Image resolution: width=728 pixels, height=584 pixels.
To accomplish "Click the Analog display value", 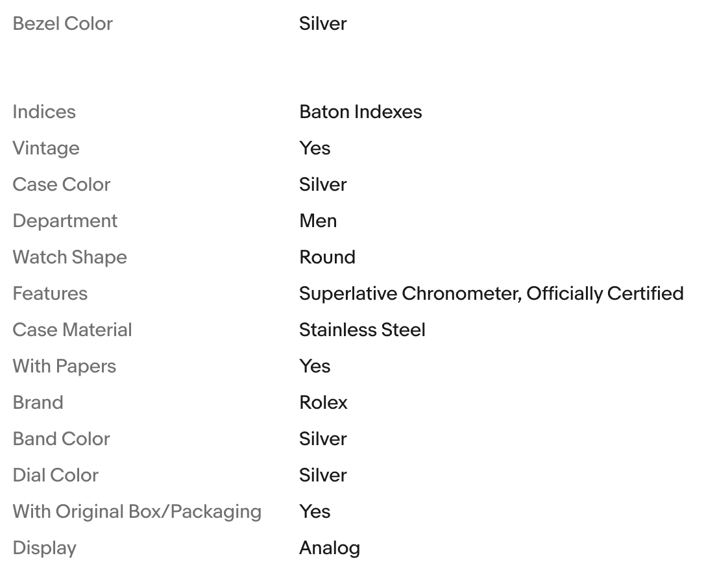I will click(330, 548).
